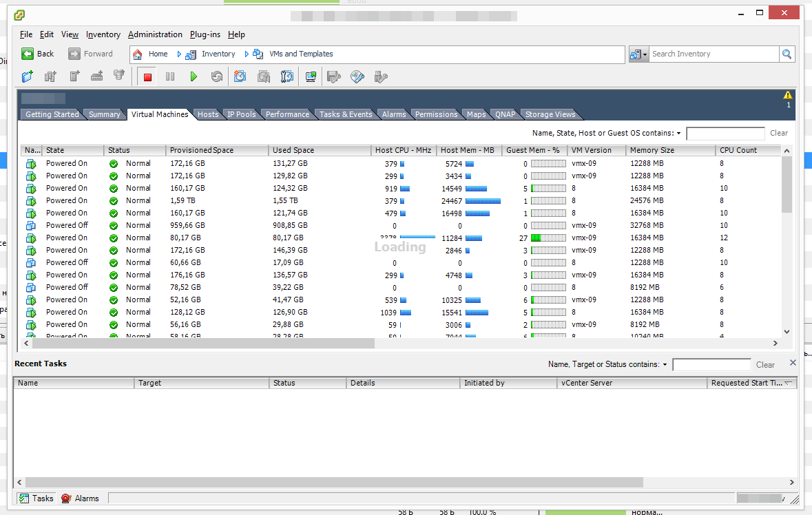Click the connect floppy drive icon
812x515 pixels.
(334, 76)
